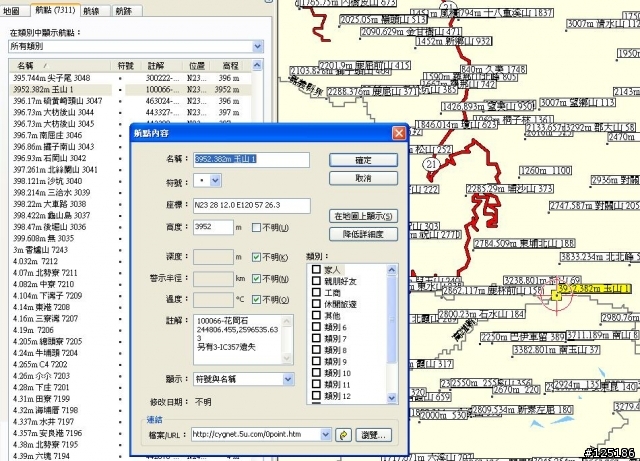The height and width of the screenshot is (461, 640).
Task: Uncheck the 不明 checkbox for 深度
Action: pos(256,257)
